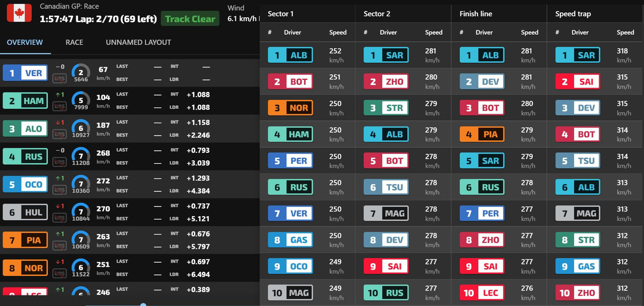Click the DRS indicator in NOR's overview row
This screenshot has height=306, width=644.
coord(60,274)
